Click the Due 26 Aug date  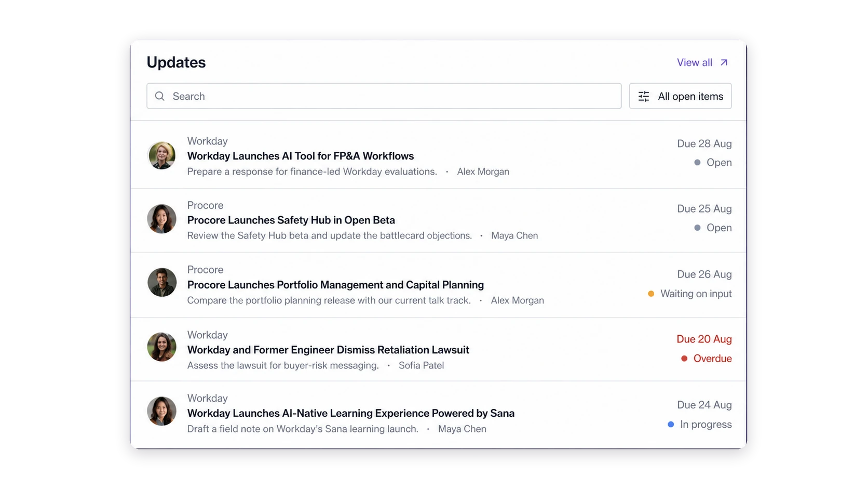704,274
